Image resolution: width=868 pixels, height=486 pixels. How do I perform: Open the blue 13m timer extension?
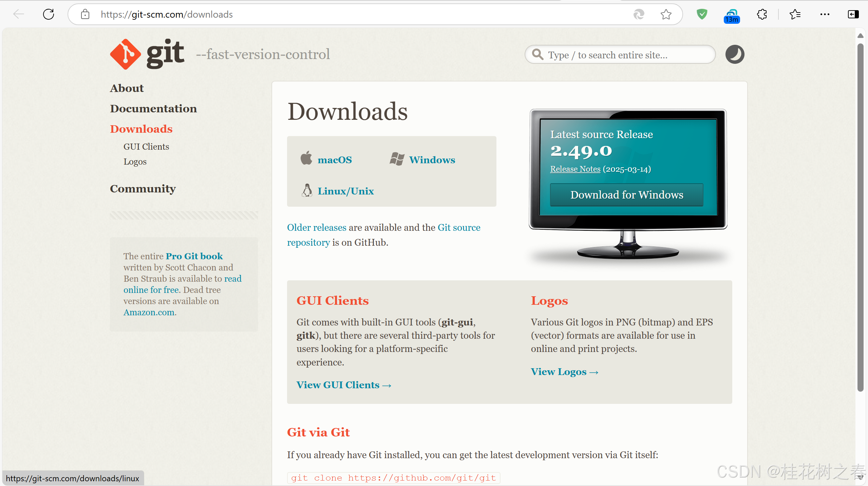[x=732, y=16]
